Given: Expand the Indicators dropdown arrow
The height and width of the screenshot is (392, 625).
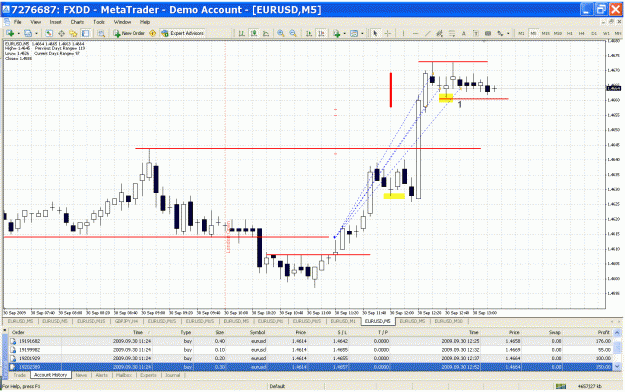Looking at the screenshot, I should pos(344,33).
